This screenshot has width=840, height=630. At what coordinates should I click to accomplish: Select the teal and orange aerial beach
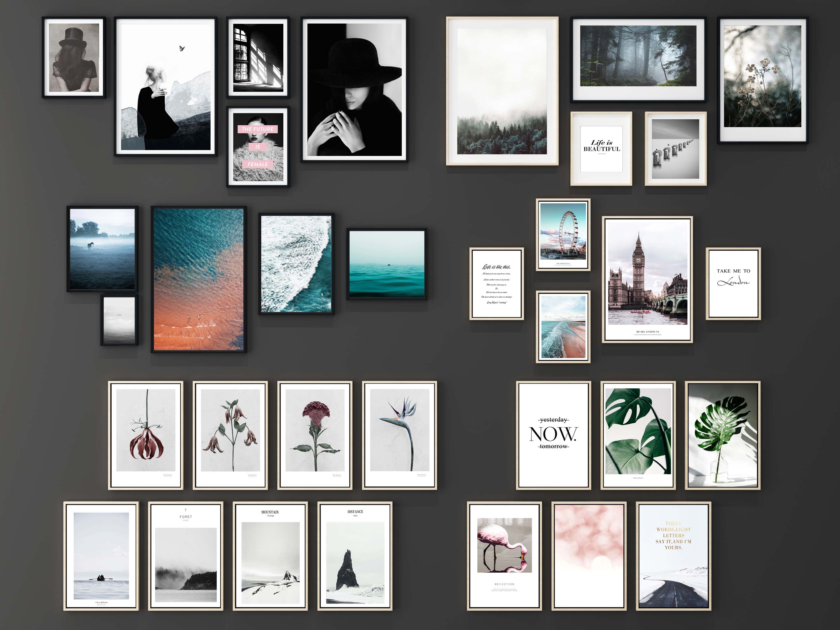point(199,279)
